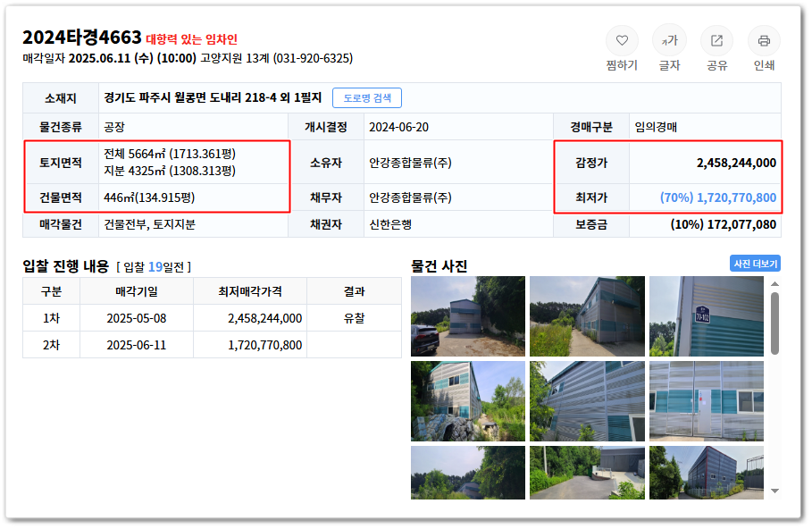Screen dimensions: 812x529
Task: Click the 물건종류 value 공장
Action: tap(114, 127)
